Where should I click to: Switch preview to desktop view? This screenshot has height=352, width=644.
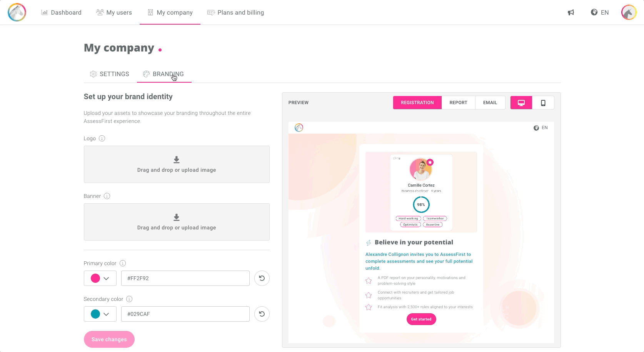521,103
